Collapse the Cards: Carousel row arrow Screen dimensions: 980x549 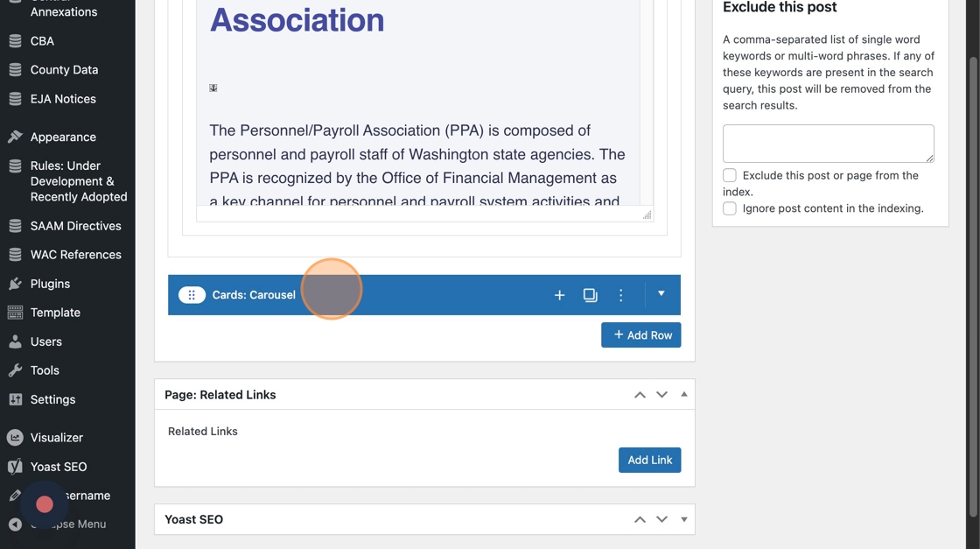pyautogui.click(x=661, y=294)
